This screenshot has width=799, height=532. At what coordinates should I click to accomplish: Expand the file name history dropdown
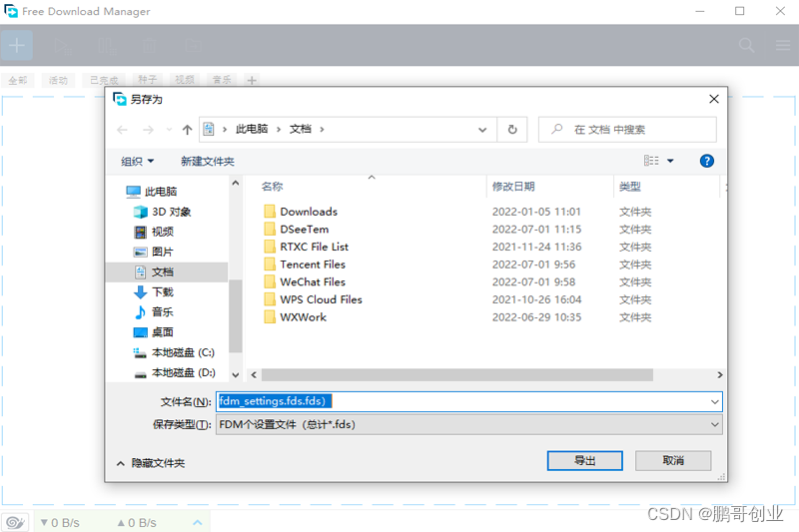pyautogui.click(x=715, y=401)
